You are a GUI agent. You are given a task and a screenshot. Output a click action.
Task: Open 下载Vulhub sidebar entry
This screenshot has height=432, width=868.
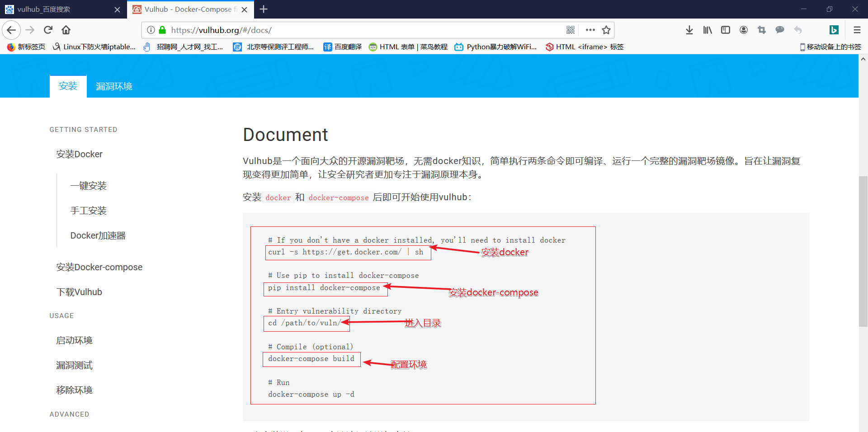pos(79,292)
